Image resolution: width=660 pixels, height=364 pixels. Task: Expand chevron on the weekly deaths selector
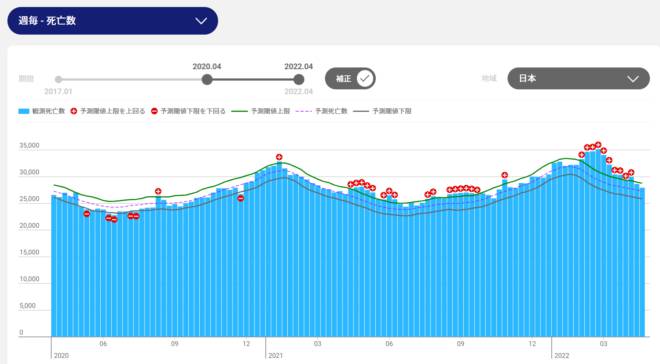point(201,21)
